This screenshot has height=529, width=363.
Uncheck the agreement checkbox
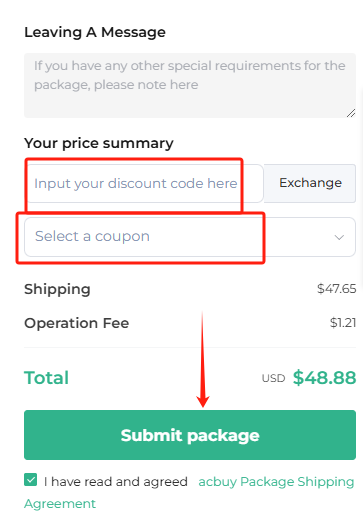(31, 479)
